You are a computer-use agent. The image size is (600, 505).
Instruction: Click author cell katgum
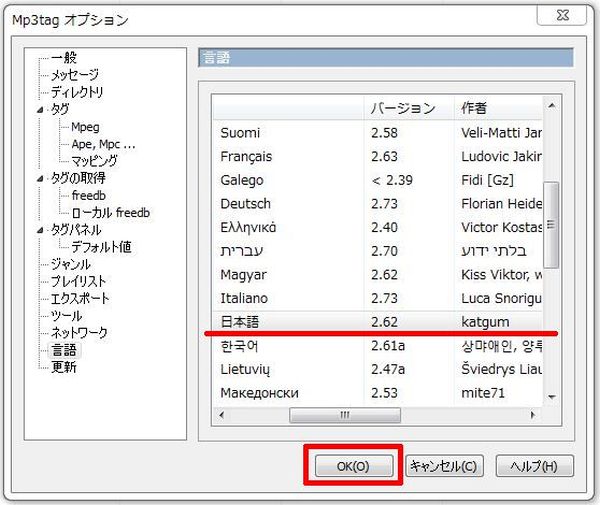pos(485,323)
